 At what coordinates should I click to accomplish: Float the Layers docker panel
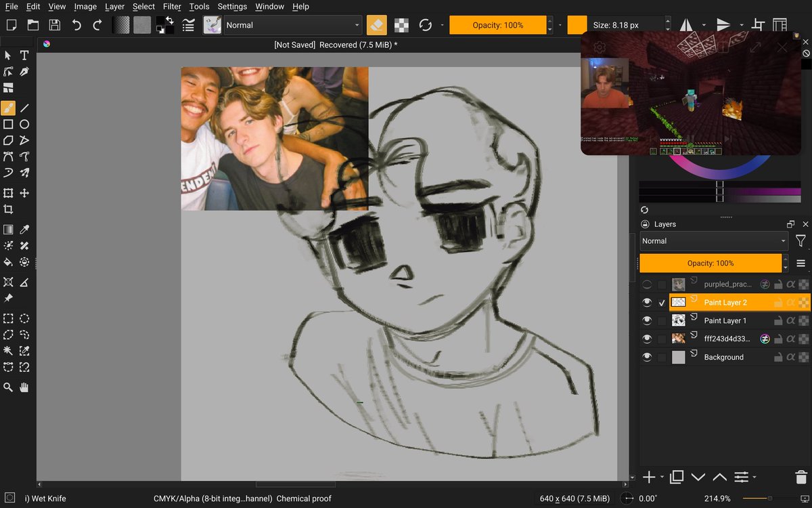[x=790, y=224]
